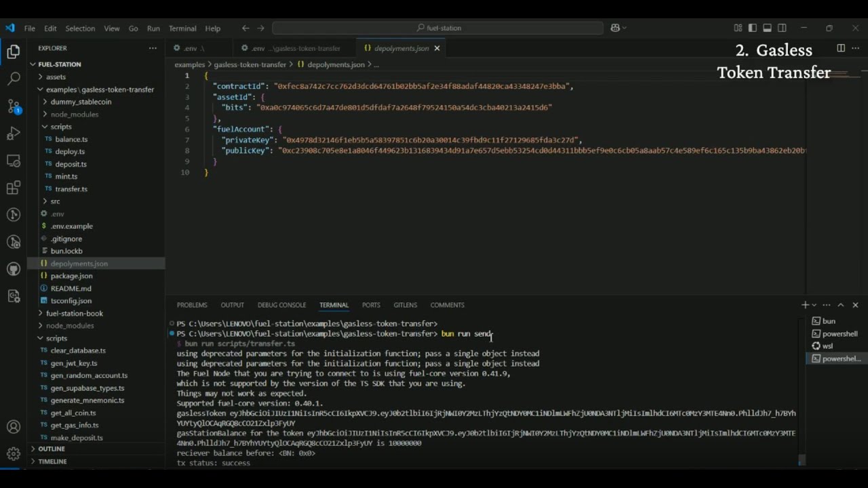Navigate forward with the right arrow
Image resolution: width=868 pixels, height=488 pixels.
(261, 28)
